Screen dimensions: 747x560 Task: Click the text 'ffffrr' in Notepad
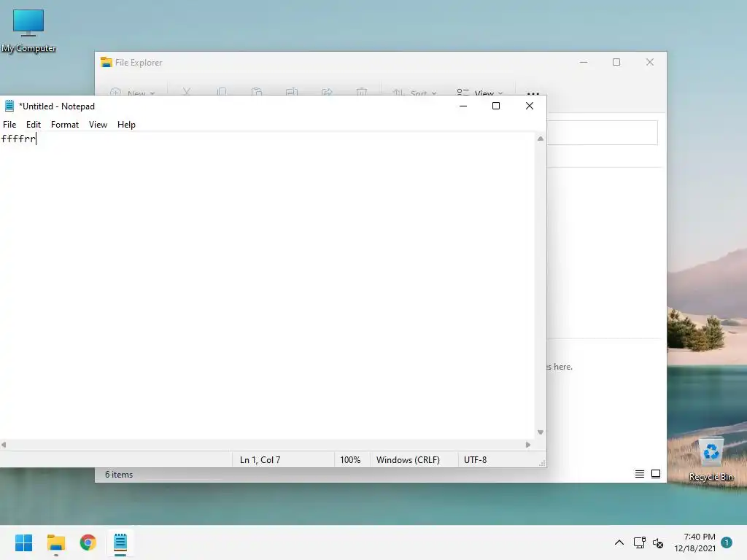tap(18, 139)
